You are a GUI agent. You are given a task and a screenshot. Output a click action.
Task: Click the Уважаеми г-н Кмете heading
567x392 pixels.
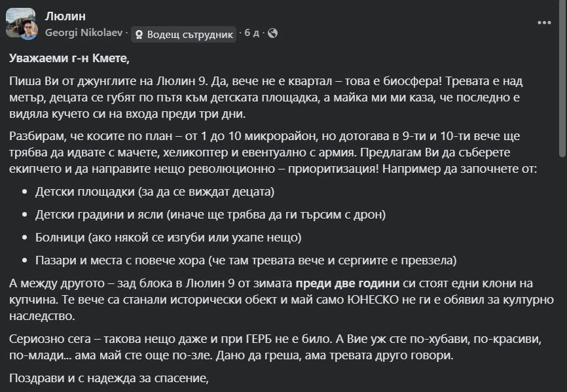pos(70,58)
